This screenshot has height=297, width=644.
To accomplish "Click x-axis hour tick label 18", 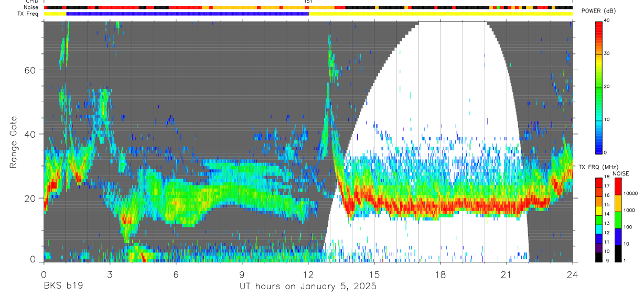I will click(441, 274).
